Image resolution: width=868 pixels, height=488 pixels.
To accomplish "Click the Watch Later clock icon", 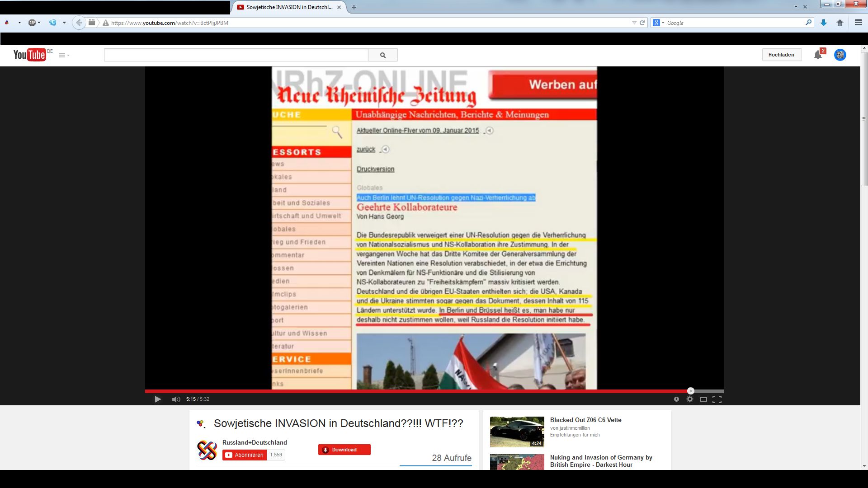I will (x=676, y=399).
